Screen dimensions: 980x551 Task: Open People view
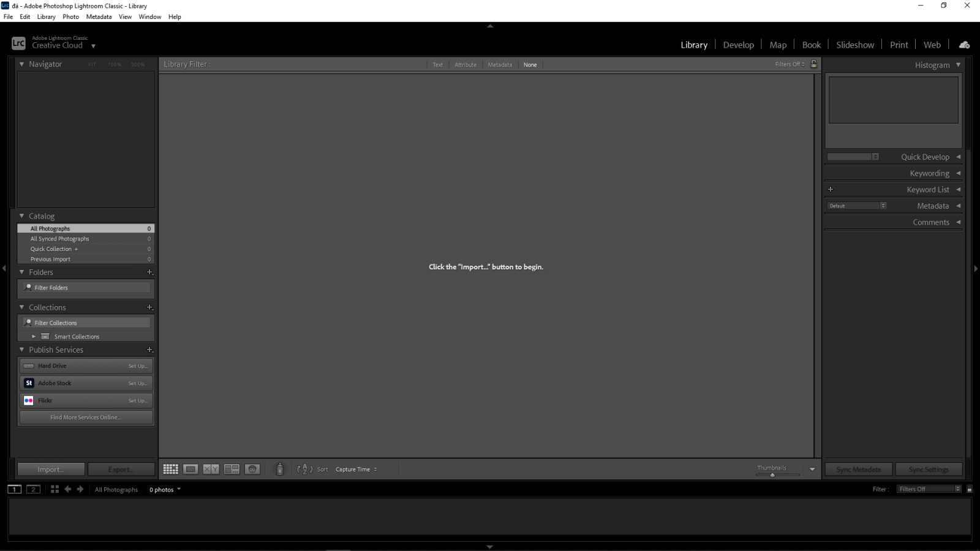(252, 469)
